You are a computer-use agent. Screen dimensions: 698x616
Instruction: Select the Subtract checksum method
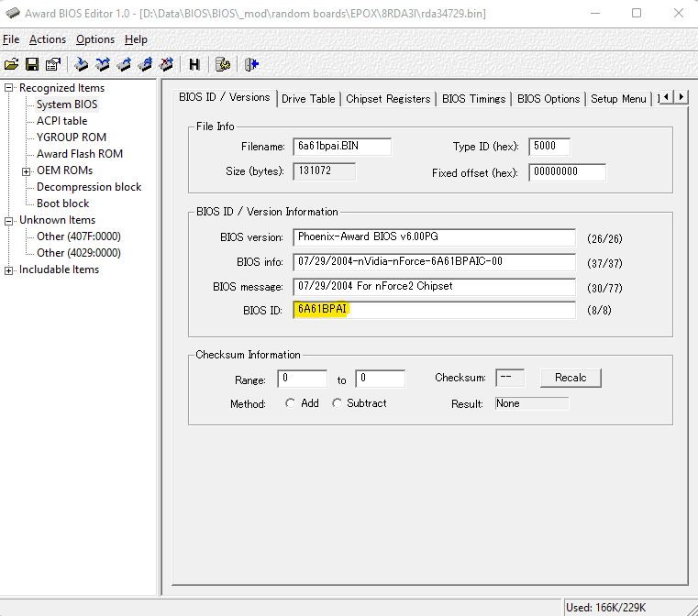[337, 403]
